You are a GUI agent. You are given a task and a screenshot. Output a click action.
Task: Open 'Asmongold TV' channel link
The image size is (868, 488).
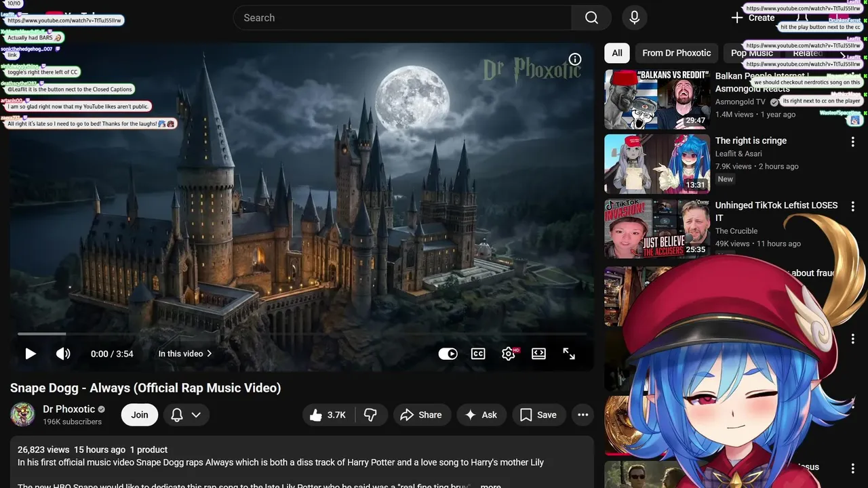point(740,102)
